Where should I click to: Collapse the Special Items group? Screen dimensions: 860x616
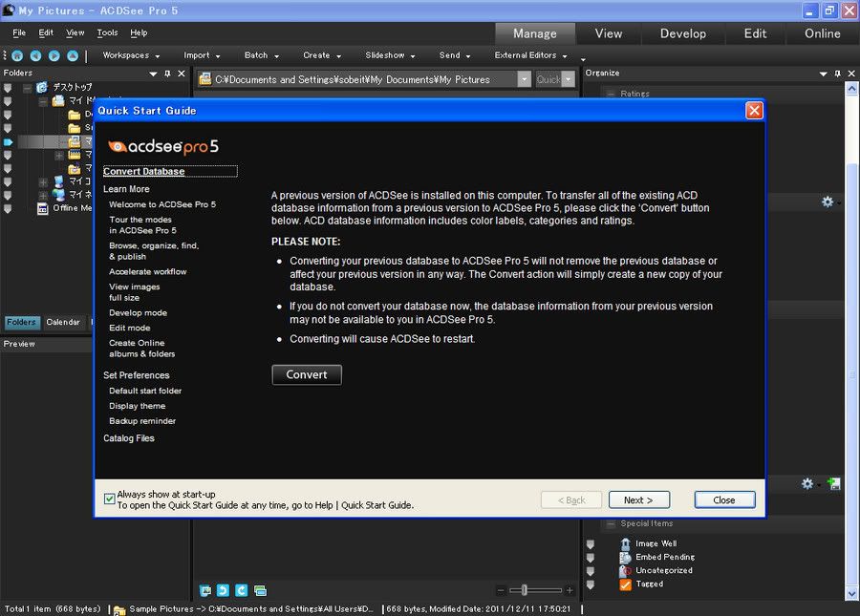[611, 524]
